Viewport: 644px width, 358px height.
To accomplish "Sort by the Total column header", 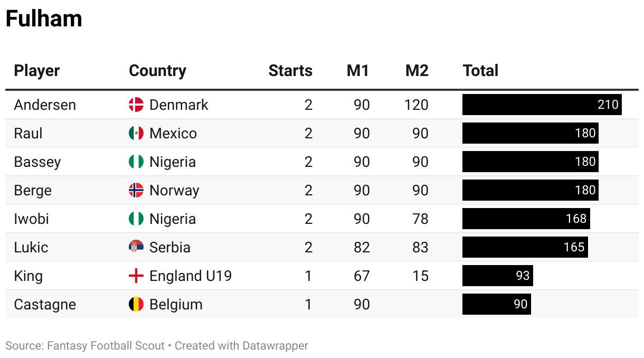I will 480,71.
